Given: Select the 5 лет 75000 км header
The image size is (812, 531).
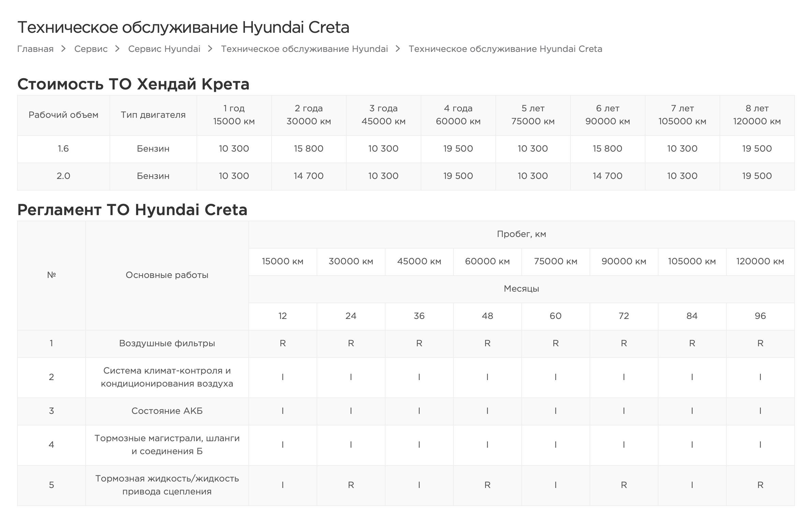Looking at the screenshot, I should coord(533,115).
